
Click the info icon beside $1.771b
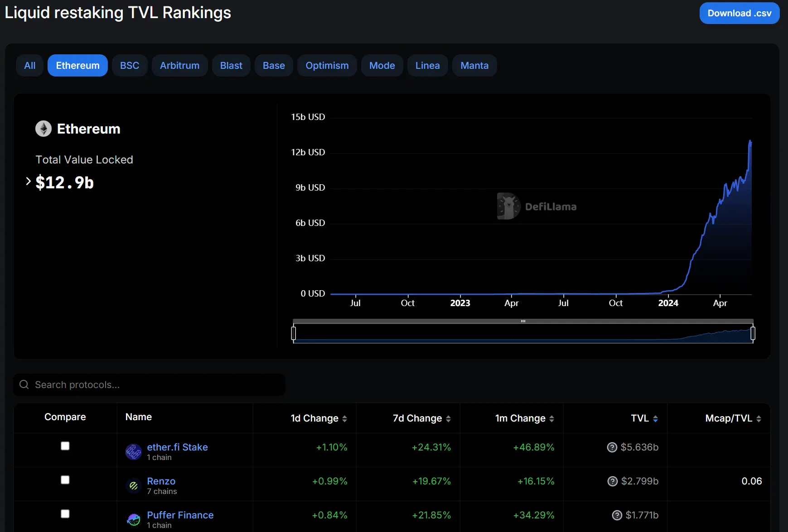[617, 515]
